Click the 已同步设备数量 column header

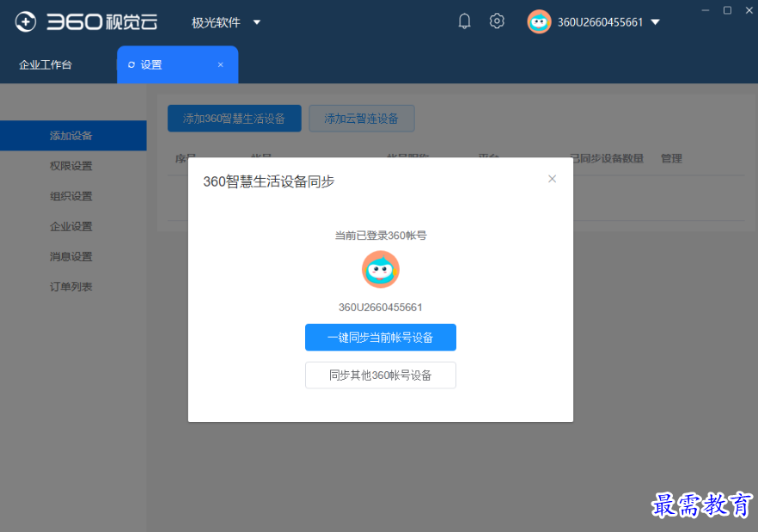click(x=607, y=158)
